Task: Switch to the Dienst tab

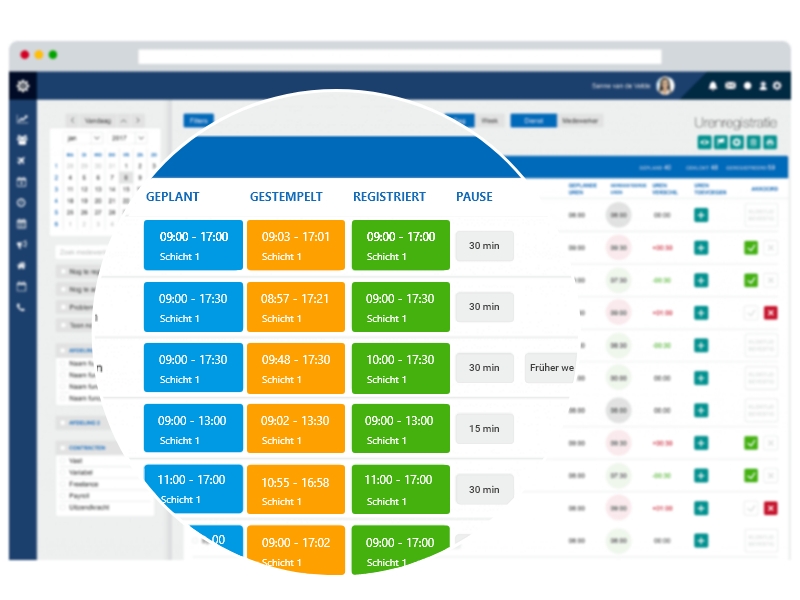Action: (x=533, y=121)
